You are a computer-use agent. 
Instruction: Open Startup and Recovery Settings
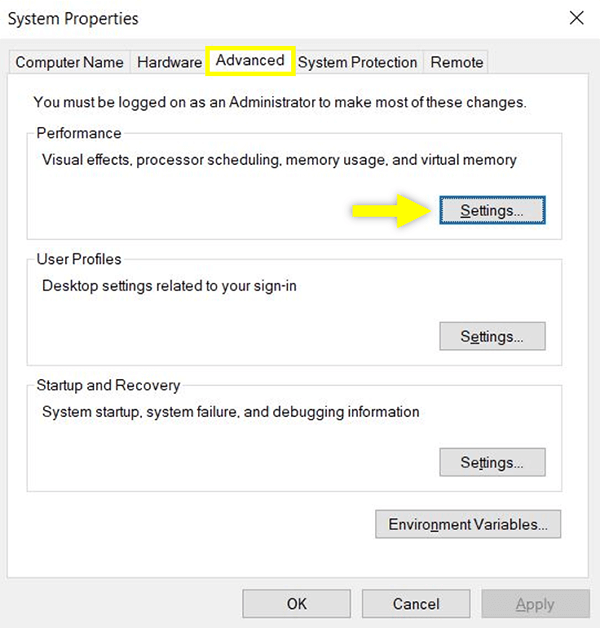tap(492, 463)
